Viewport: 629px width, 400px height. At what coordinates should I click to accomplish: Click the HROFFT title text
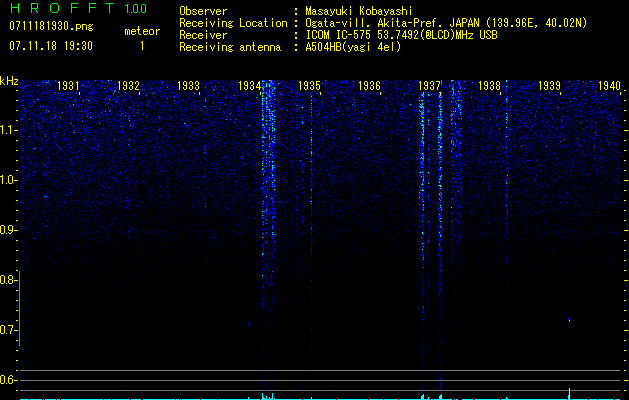[x=63, y=8]
